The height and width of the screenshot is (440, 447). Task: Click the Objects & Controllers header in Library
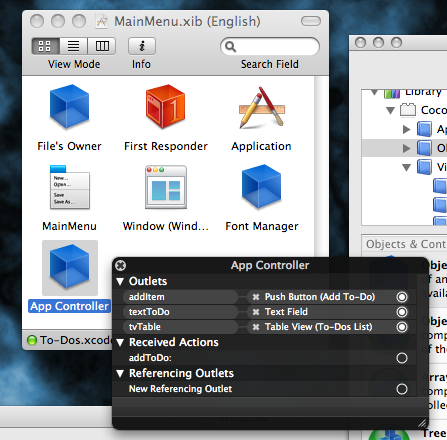406,244
